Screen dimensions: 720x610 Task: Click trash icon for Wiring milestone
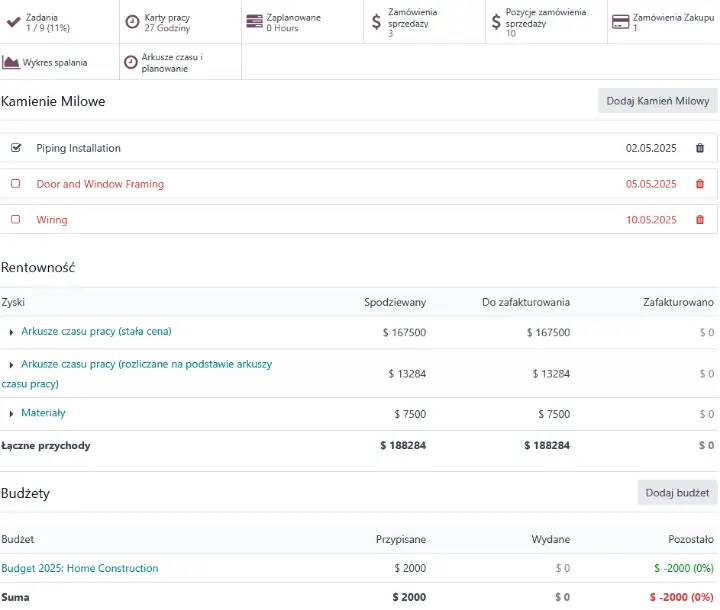700,220
